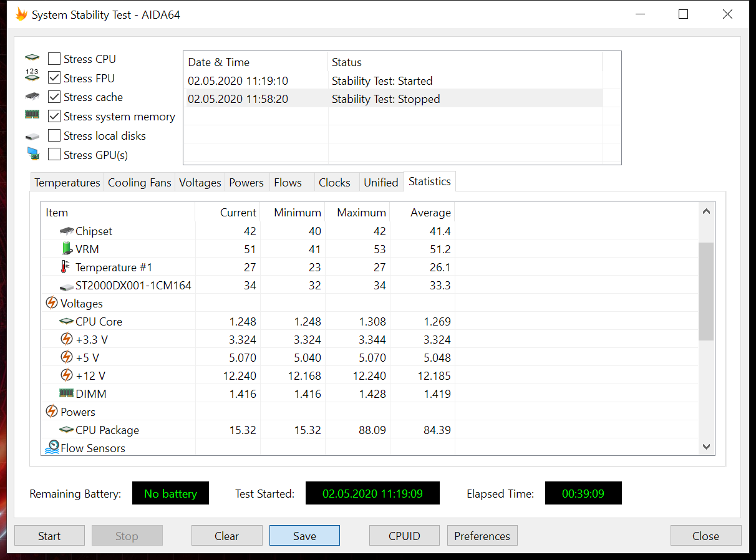The width and height of the screenshot is (756, 560).
Task: Switch to the Unified tab
Action: click(x=380, y=183)
